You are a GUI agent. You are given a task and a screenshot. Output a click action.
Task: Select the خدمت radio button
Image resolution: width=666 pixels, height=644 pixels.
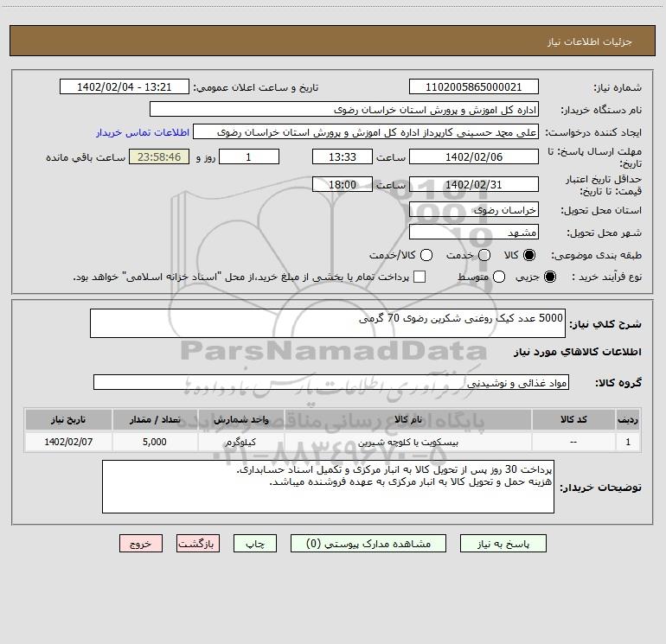click(484, 255)
